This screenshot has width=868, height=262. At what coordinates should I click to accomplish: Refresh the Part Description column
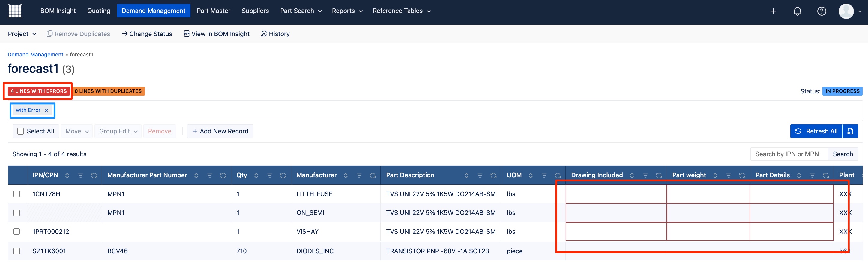(494, 175)
